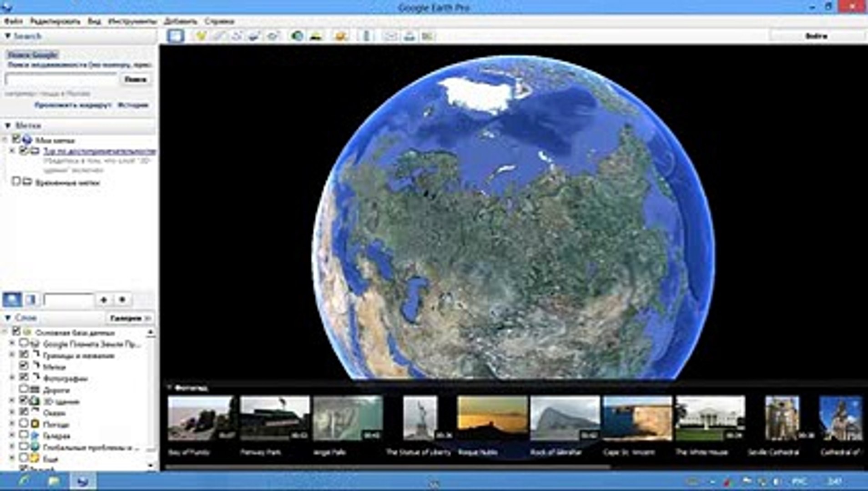
Task: Click the find field below the Places tree
Action: (69, 300)
